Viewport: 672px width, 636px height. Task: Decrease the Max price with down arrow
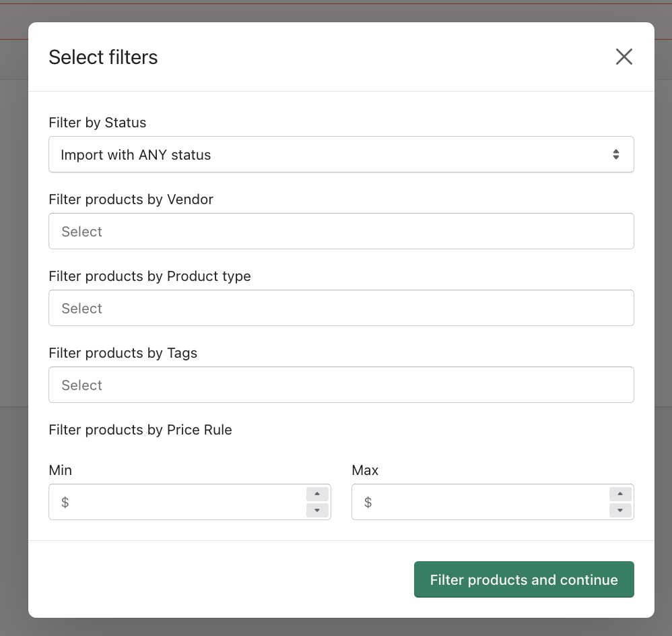620,511
